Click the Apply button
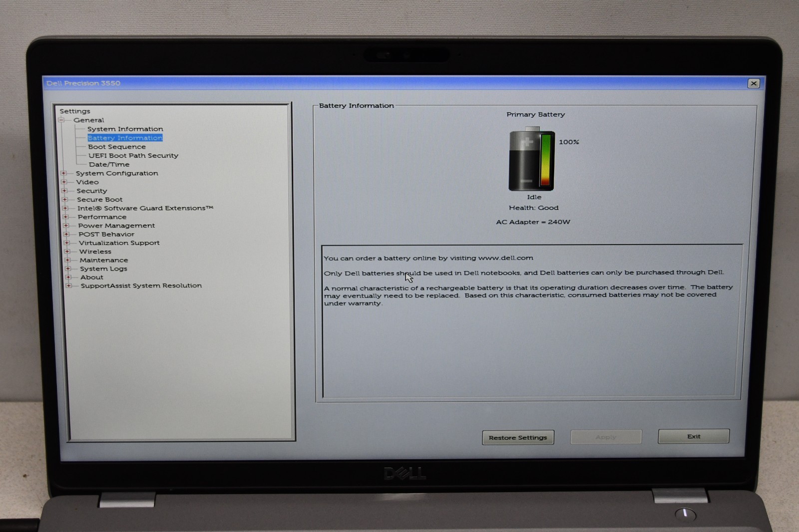 (606, 437)
